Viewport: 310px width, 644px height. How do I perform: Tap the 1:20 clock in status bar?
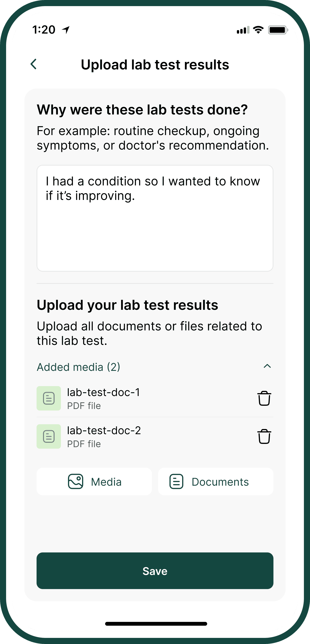[x=44, y=30]
